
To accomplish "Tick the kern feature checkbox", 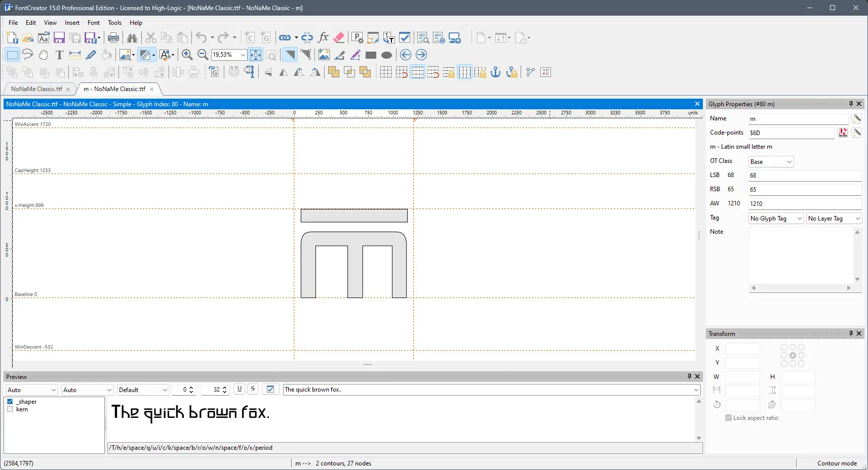I will 10,409.
